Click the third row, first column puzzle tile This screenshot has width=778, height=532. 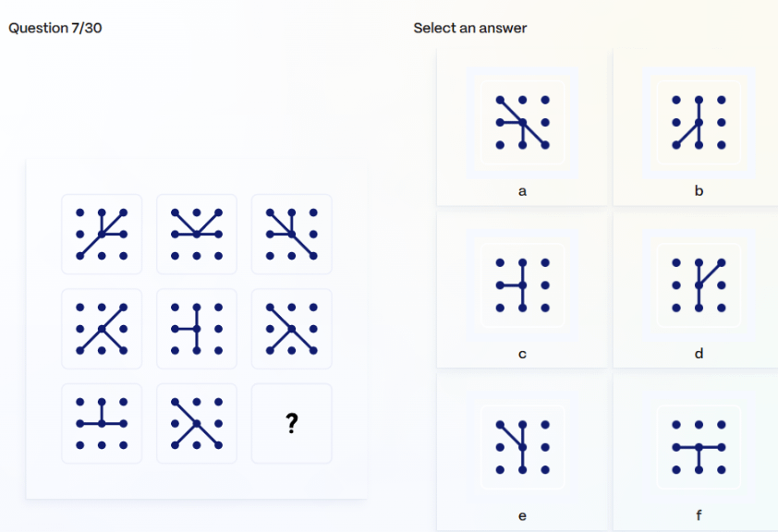pos(102,424)
